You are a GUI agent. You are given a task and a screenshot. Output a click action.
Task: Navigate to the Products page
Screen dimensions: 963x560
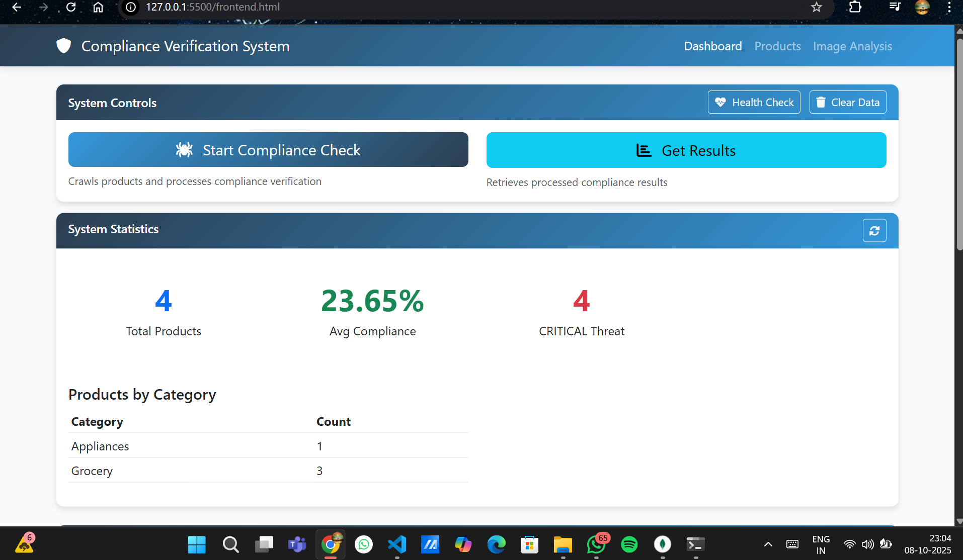click(x=777, y=46)
